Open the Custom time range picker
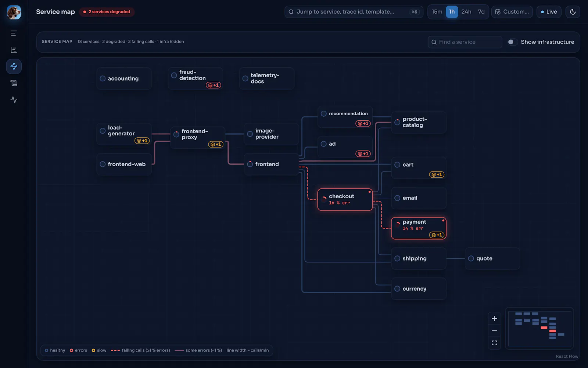The image size is (588, 368). point(512,12)
